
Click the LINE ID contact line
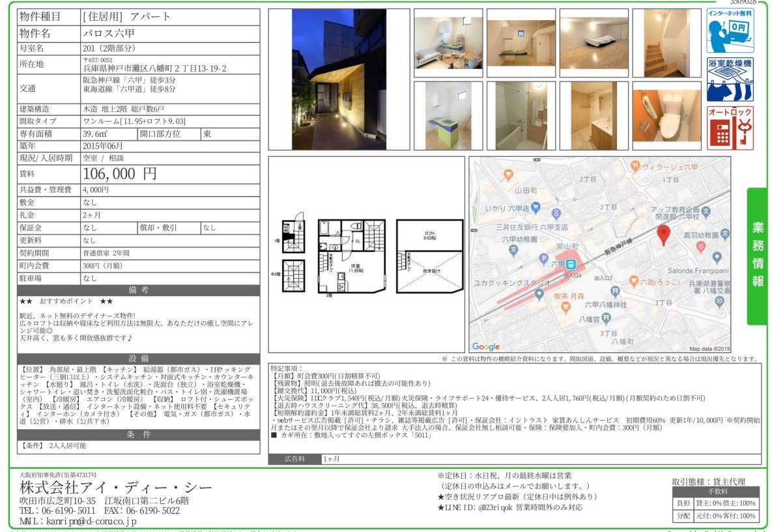click(x=509, y=507)
